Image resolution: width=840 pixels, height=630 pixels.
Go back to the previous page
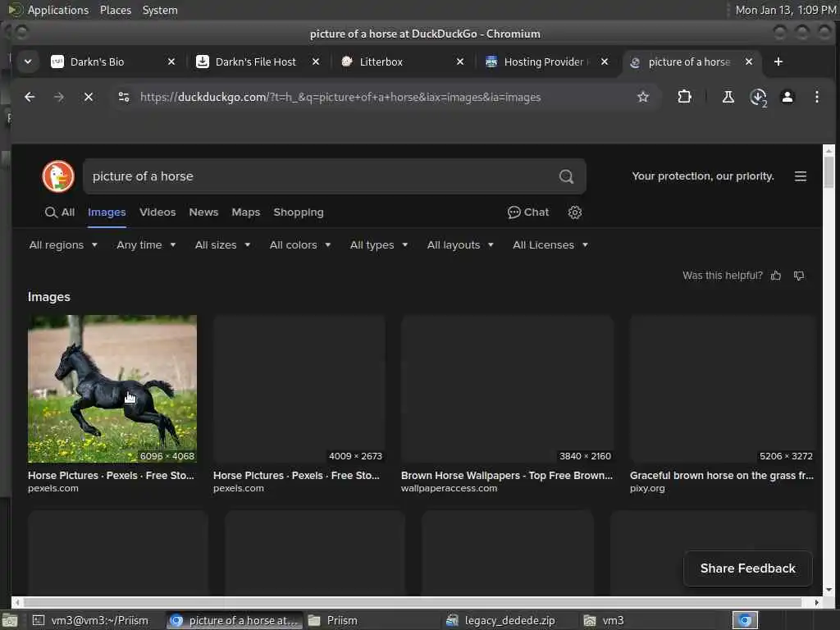(30, 97)
